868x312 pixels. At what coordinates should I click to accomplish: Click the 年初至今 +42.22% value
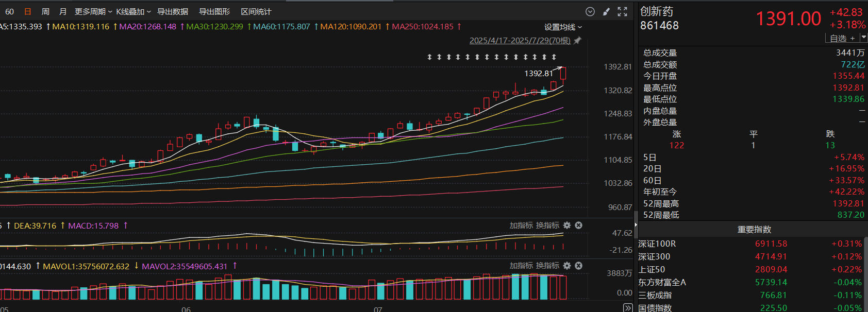[x=846, y=192]
